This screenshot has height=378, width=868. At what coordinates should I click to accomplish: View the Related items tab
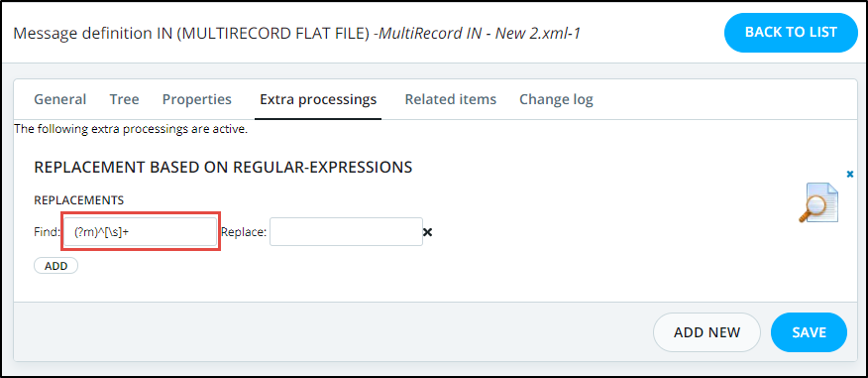coord(451,100)
